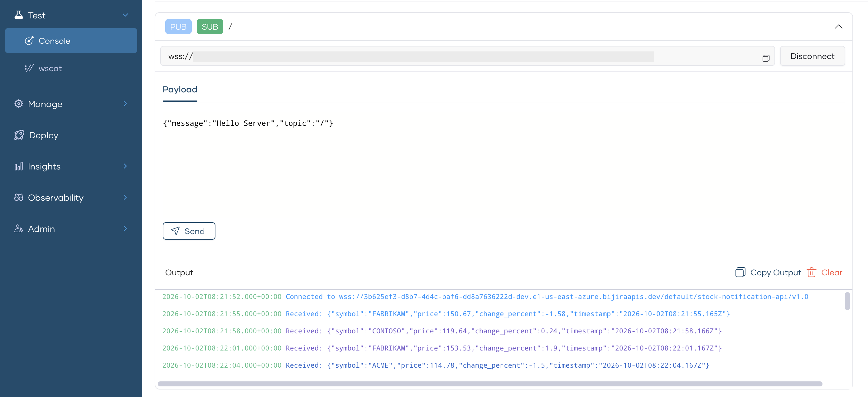Click the Copy Output icon
Image resolution: width=868 pixels, height=397 pixels.
tap(740, 272)
